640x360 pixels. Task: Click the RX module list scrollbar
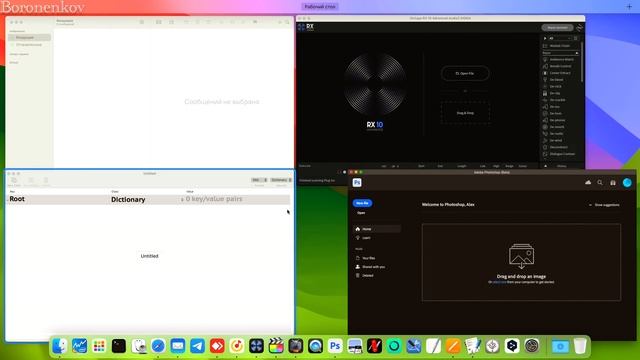coord(581,61)
